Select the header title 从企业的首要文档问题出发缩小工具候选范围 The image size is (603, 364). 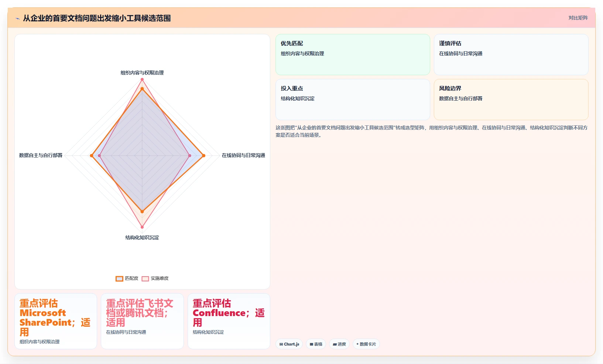[x=97, y=18]
